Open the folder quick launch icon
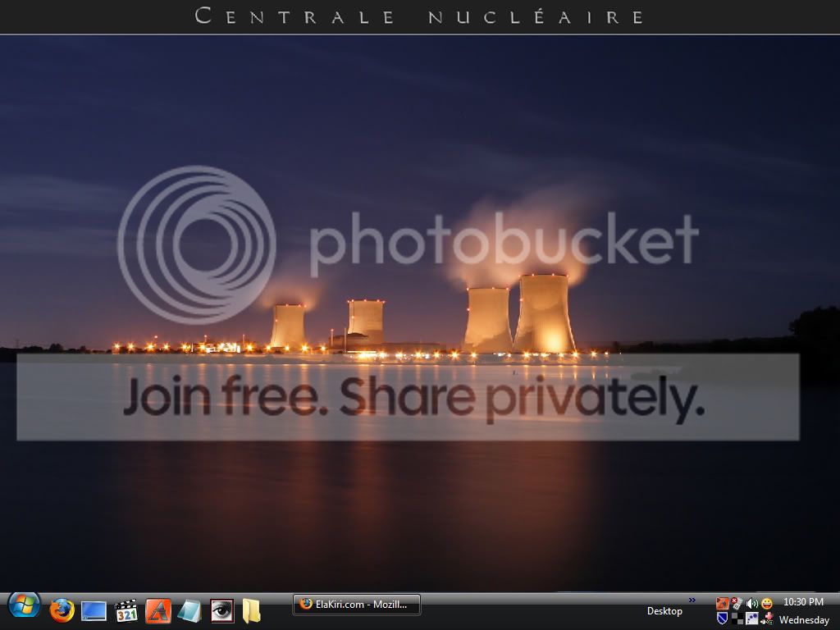 click(251, 610)
